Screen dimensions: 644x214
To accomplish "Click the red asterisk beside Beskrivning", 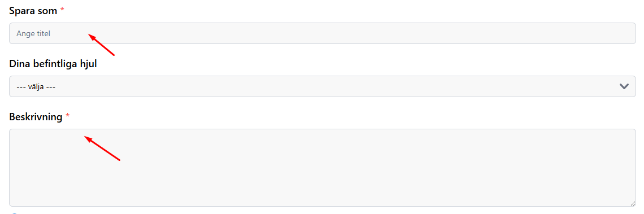I will point(68,117).
